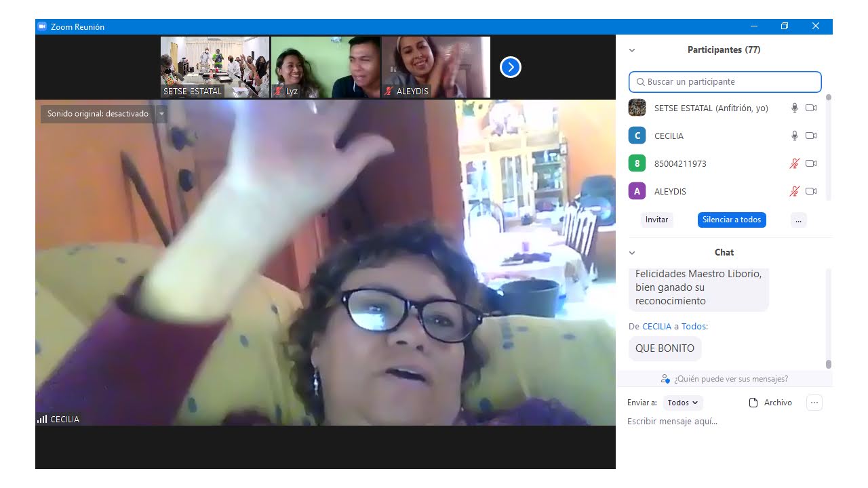This screenshot has height=488, width=868.
Task: Click muted mic icon on Lyz thumbnail
Action: pos(278,91)
